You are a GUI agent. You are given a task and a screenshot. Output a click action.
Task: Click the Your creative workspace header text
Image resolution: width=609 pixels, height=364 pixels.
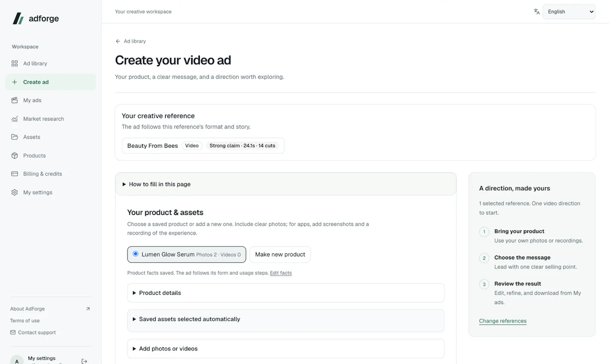tap(143, 12)
